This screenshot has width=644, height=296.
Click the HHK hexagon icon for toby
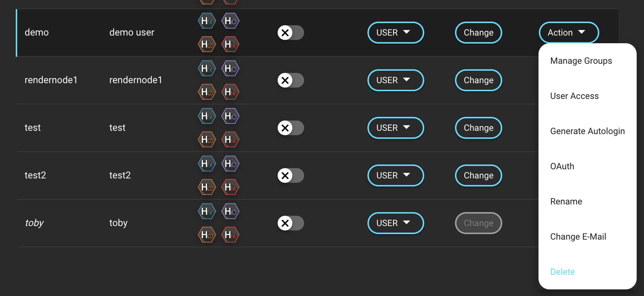click(x=230, y=235)
